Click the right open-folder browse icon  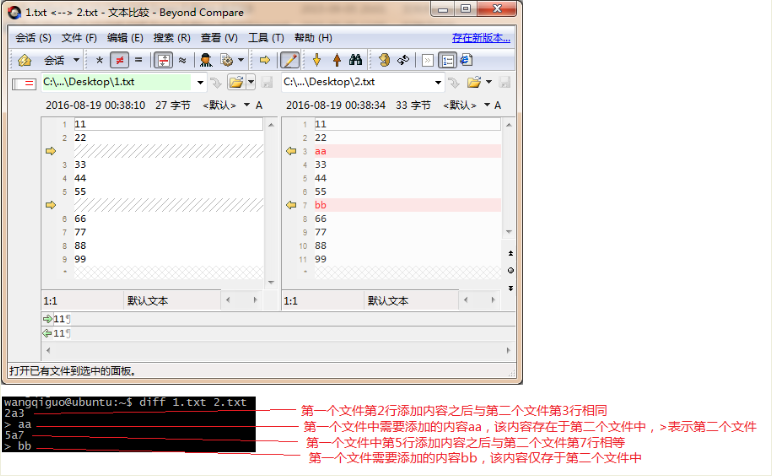point(474,82)
